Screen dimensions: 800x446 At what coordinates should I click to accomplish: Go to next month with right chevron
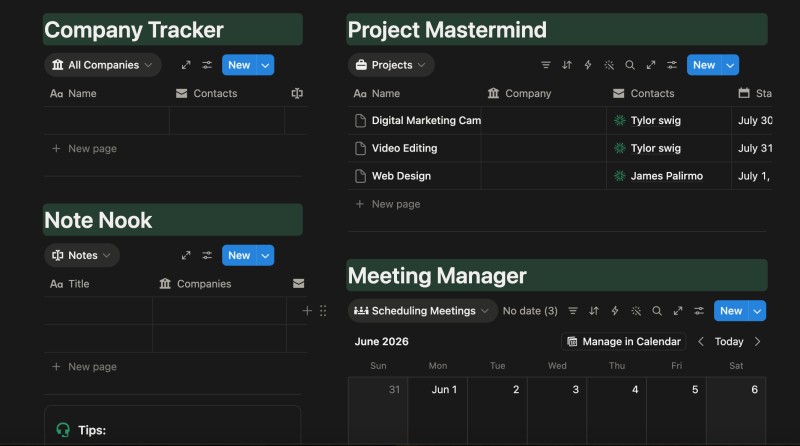[x=757, y=341]
